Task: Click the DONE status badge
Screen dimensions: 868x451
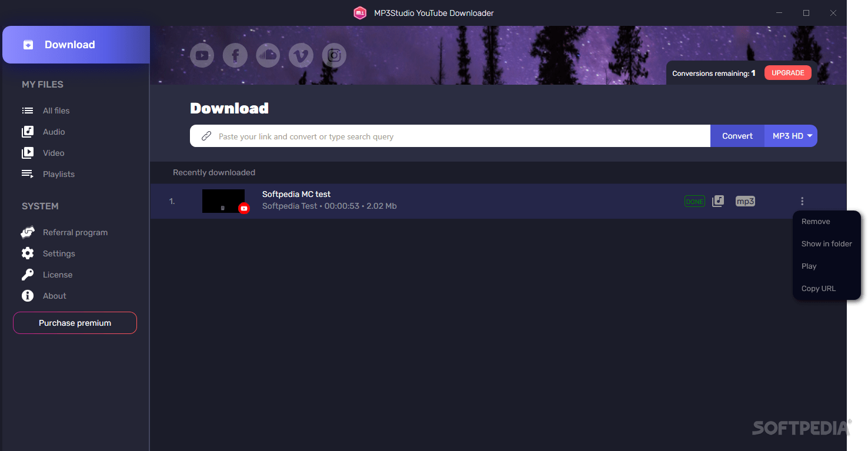Action: coord(695,201)
